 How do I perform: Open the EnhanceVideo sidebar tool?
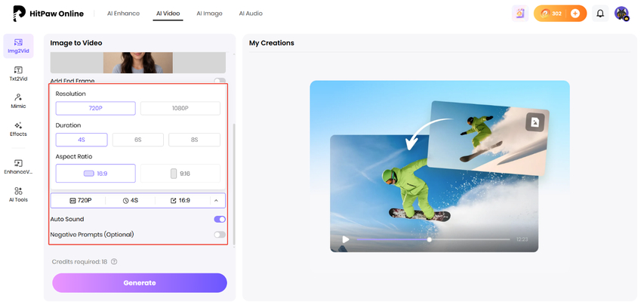tap(18, 167)
